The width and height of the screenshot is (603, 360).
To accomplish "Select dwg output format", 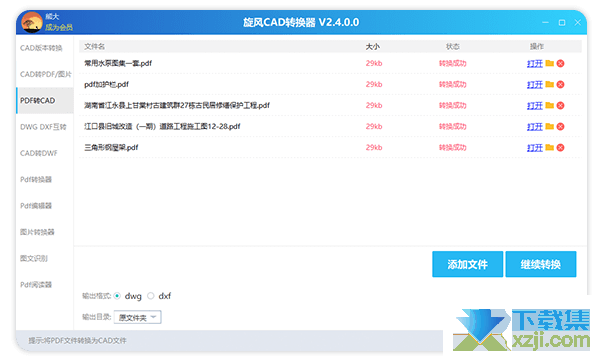I will (x=117, y=296).
